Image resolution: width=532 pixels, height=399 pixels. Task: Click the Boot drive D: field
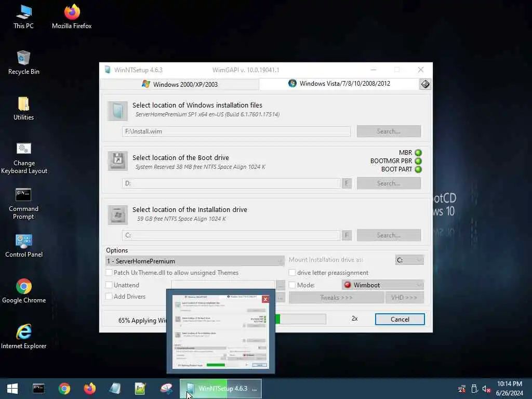click(x=231, y=183)
